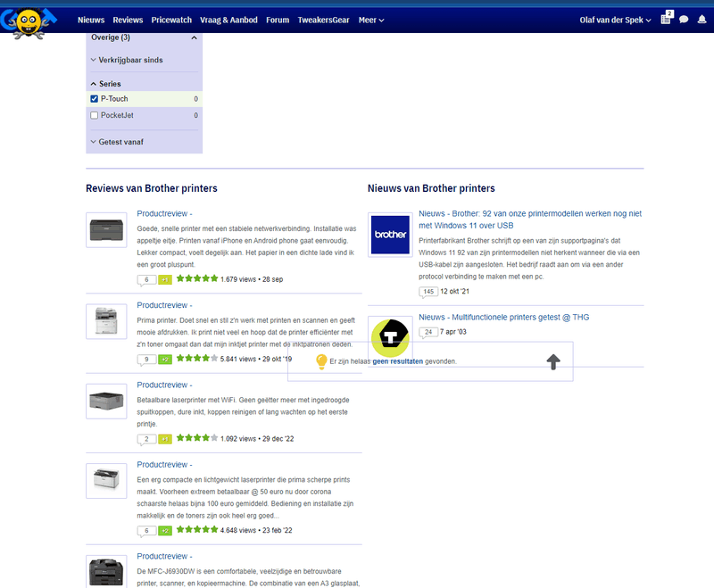Image resolution: width=714 pixels, height=588 pixels.
Task: Open the Olaf van der Spek user menu
Action: point(615,20)
